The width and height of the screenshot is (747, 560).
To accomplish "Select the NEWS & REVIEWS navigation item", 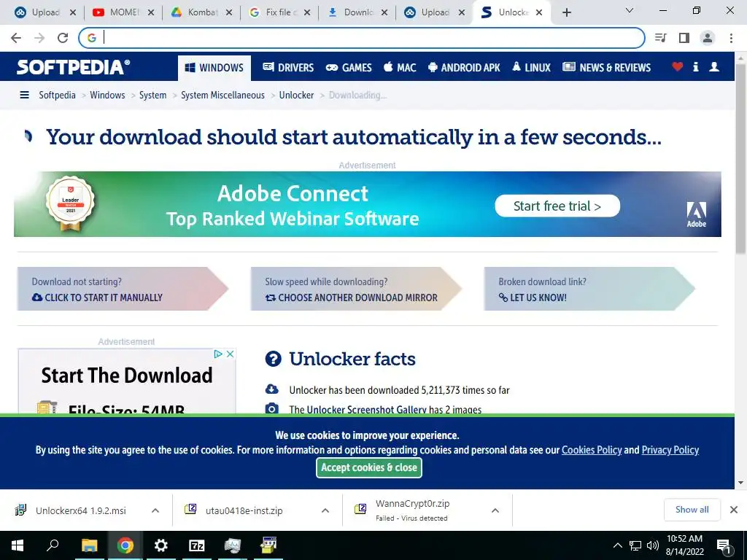I will (x=606, y=68).
